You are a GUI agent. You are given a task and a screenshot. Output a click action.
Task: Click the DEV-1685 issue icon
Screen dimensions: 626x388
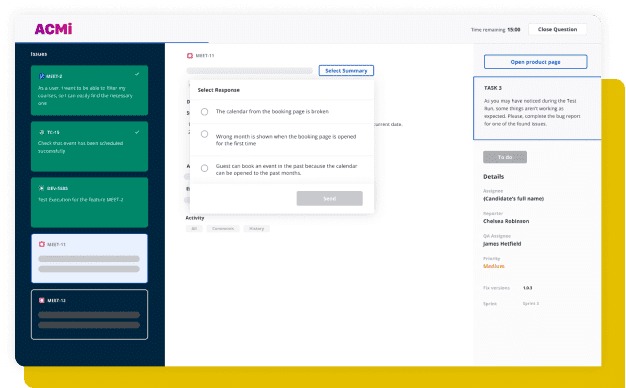coord(42,188)
